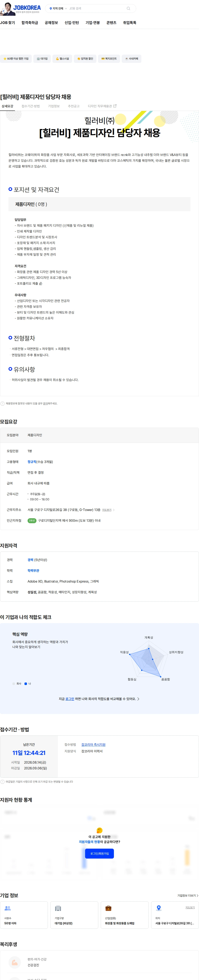Open the 취업톡톡 menu
The image size is (199, 980).
coord(130,23)
